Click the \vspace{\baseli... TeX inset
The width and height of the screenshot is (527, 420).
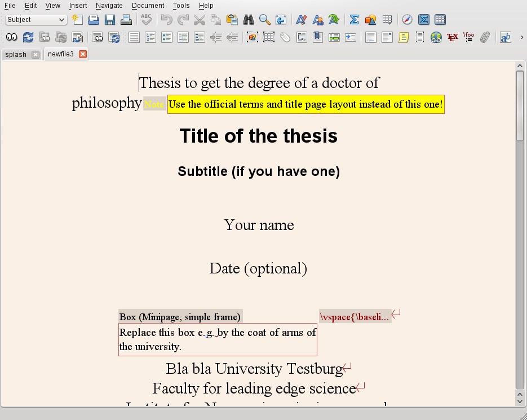[355, 317]
